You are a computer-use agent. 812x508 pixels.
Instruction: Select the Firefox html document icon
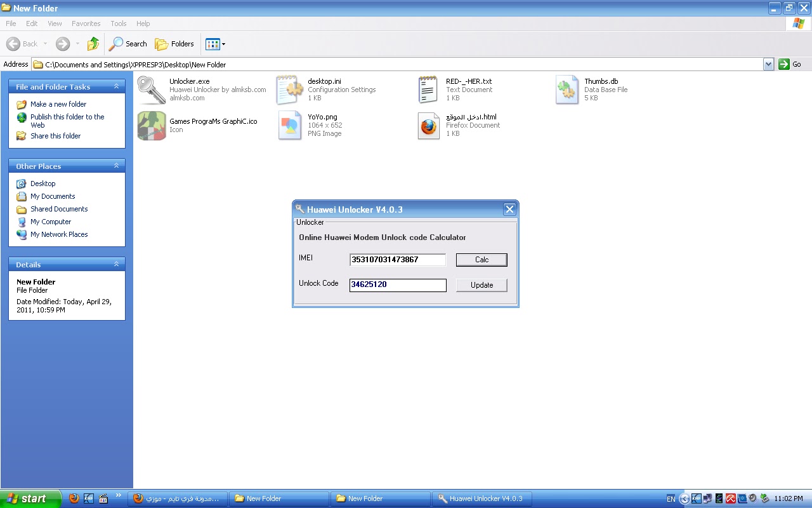coord(428,126)
